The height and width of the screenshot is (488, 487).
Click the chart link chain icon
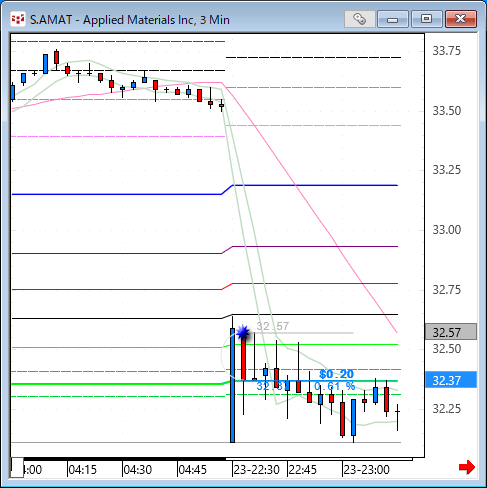[x=360, y=19]
